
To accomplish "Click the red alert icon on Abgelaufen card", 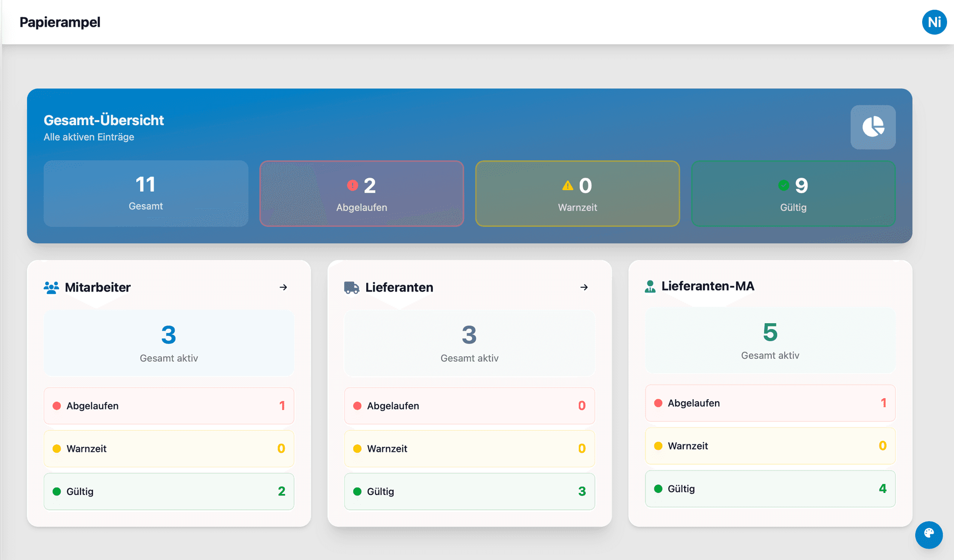I will coord(352,184).
